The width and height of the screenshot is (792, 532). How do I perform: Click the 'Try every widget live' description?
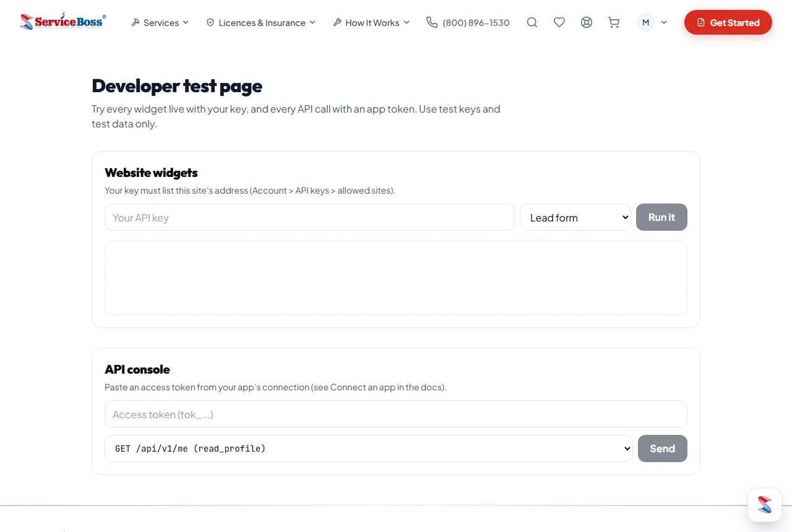[296, 116]
